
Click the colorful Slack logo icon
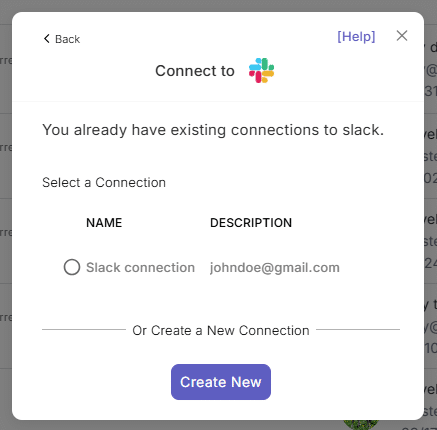tap(261, 70)
